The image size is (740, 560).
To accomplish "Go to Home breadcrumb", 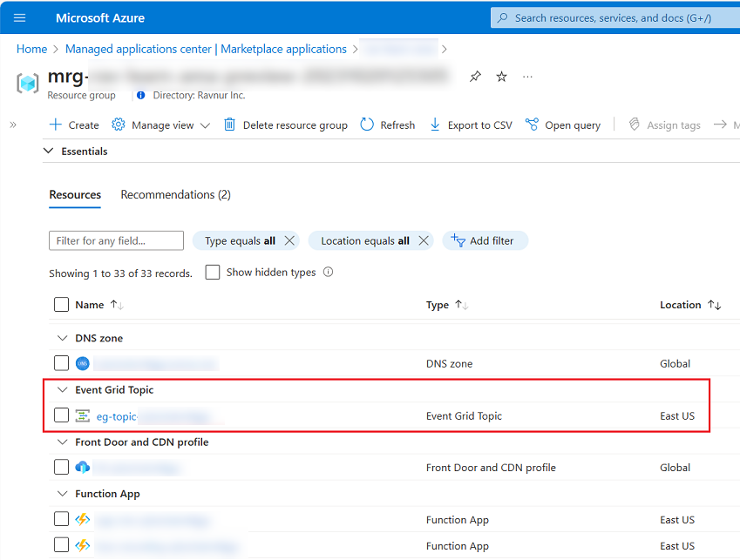I will pyautogui.click(x=31, y=49).
